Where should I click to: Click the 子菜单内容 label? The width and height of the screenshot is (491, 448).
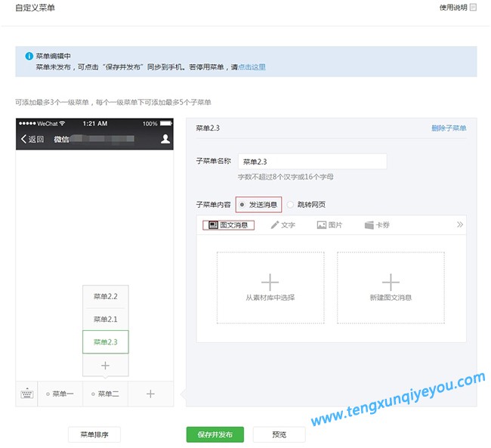coord(213,205)
